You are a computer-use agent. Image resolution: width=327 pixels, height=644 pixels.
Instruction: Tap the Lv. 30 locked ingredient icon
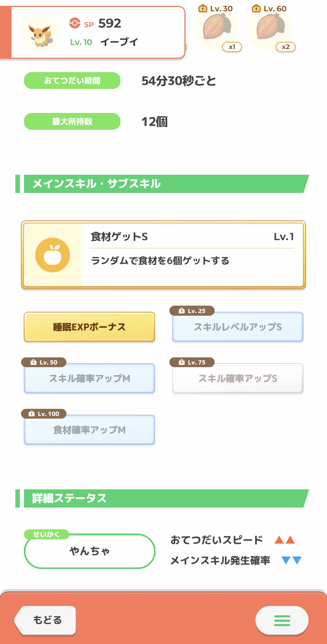tap(216, 28)
